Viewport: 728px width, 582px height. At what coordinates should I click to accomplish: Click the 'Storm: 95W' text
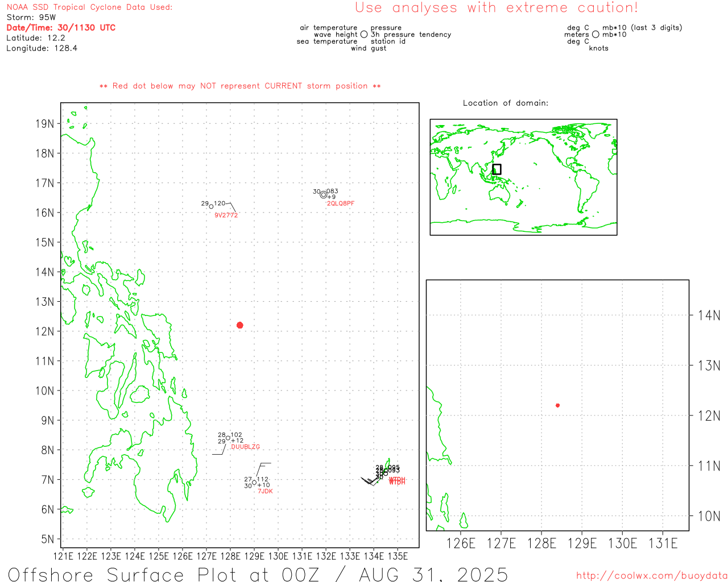pyautogui.click(x=31, y=18)
